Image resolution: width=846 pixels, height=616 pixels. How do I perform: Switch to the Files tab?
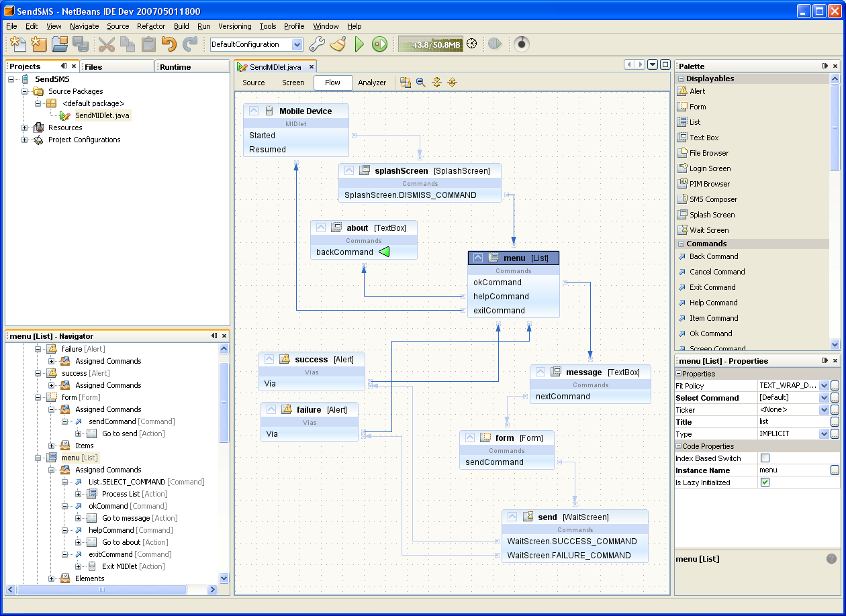tap(117, 66)
